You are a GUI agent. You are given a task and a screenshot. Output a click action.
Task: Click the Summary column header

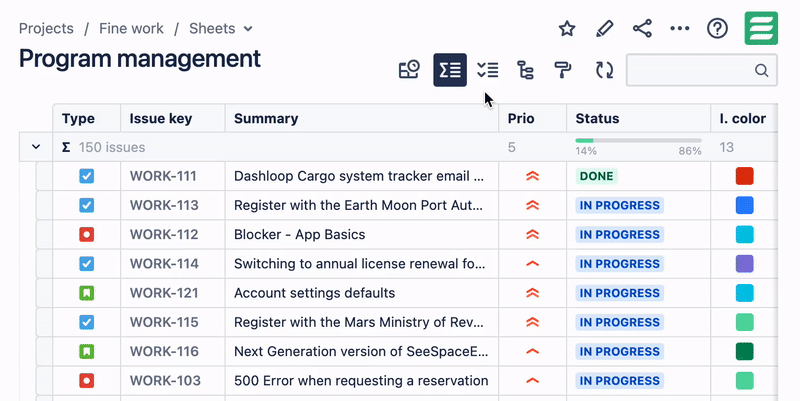coord(266,118)
